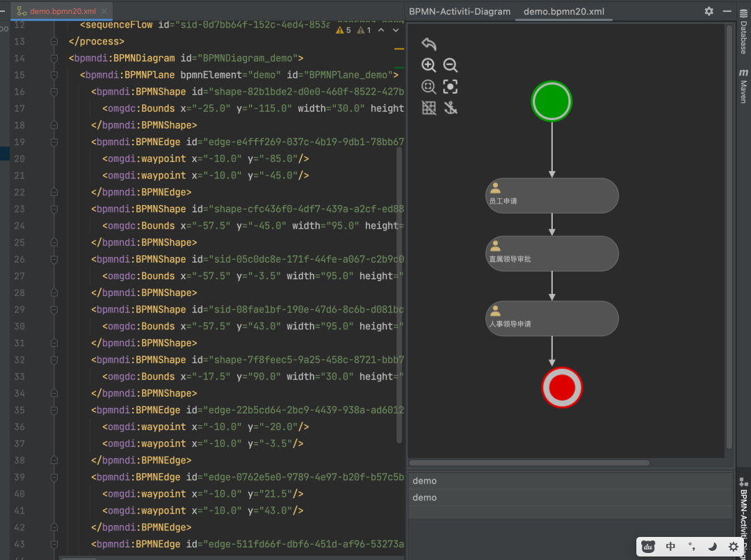Hide the BPMN diagram tool window
The height and width of the screenshot is (560, 751).
click(727, 11)
